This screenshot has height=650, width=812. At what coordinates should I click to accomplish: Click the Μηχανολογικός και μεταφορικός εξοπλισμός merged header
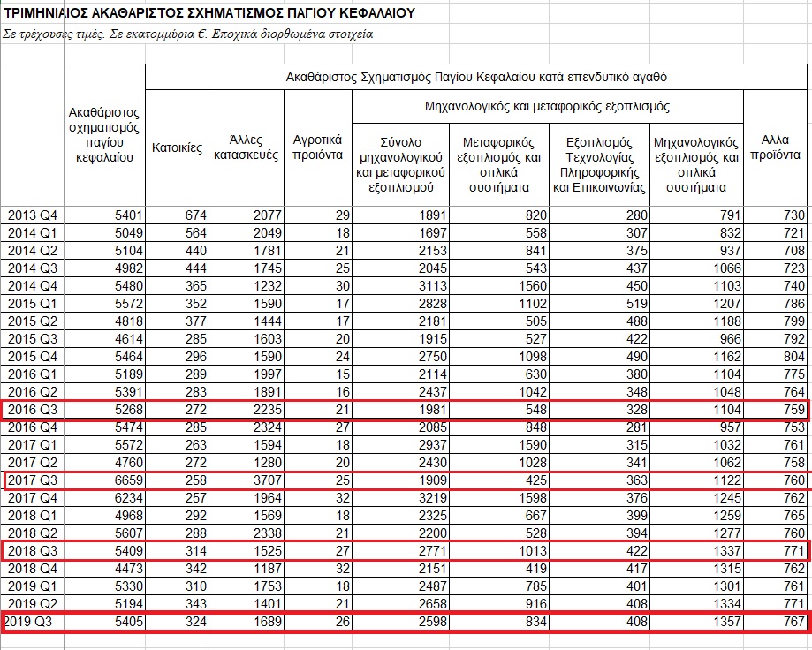pos(547,107)
